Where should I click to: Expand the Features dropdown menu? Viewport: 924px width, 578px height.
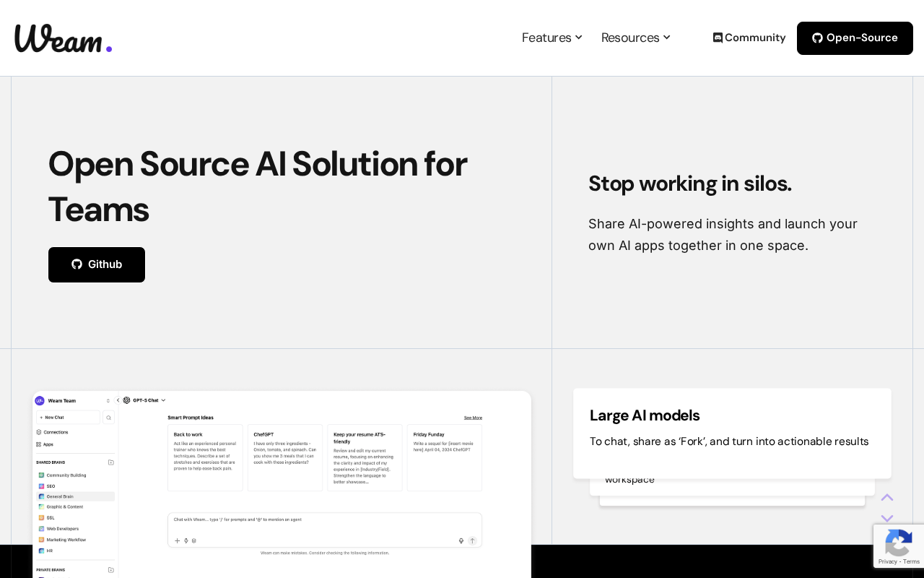(552, 38)
